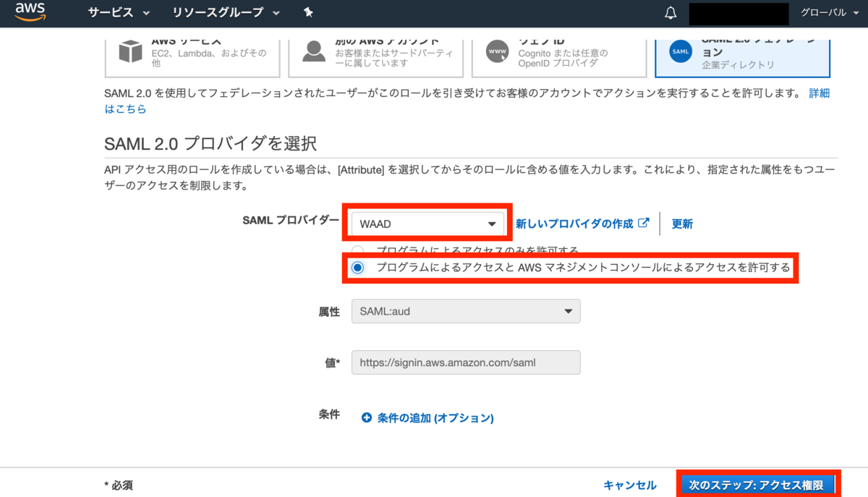Click the redacted account name menu
Viewport: 868px width, 497px height.
pyautogui.click(x=739, y=13)
